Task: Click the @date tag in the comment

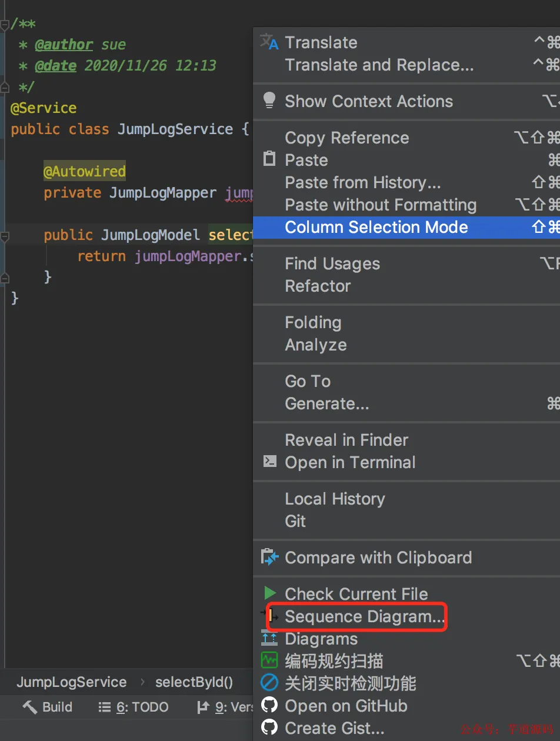Action: [x=55, y=65]
